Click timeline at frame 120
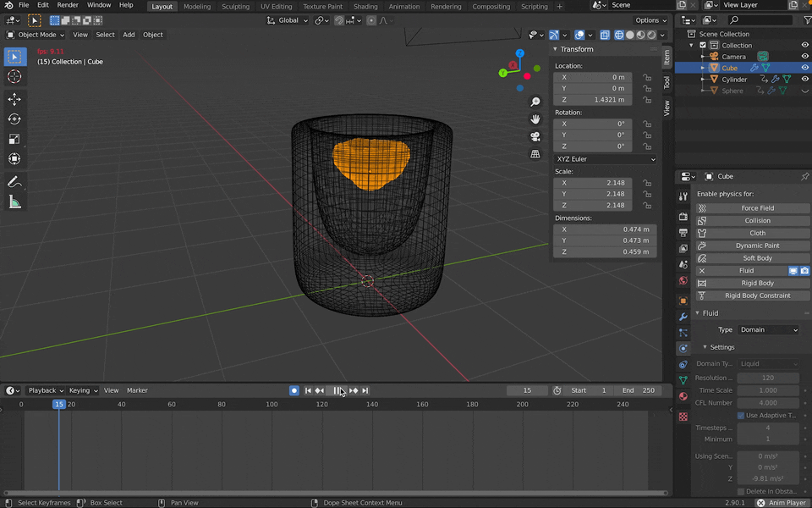Screen dimensions: 812x508 tap(321, 405)
